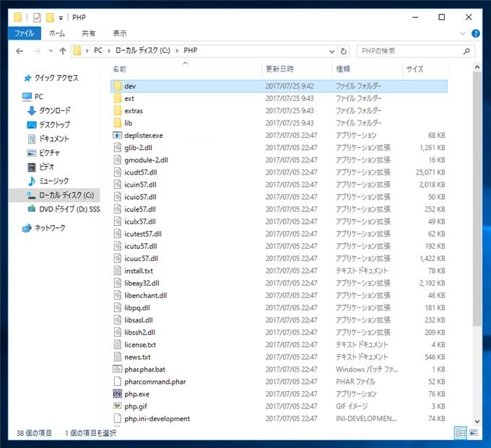Click the lib folder icon
491x448 pixels.
point(118,123)
